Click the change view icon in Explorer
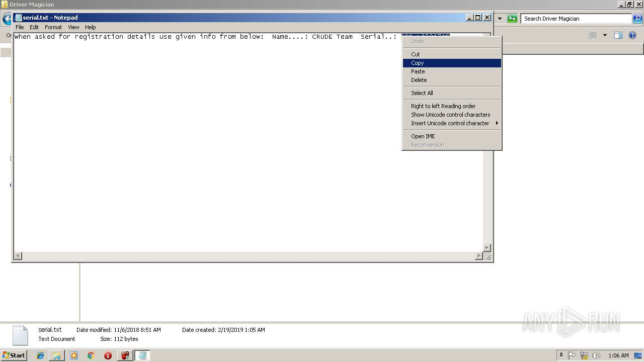644x362 pixels. pyautogui.click(x=593, y=35)
